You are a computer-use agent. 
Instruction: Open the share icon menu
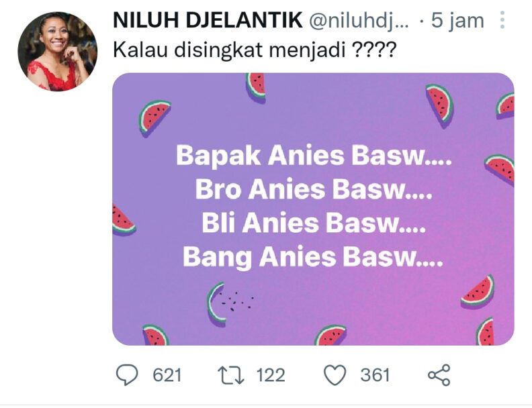[x=439, y=375]
